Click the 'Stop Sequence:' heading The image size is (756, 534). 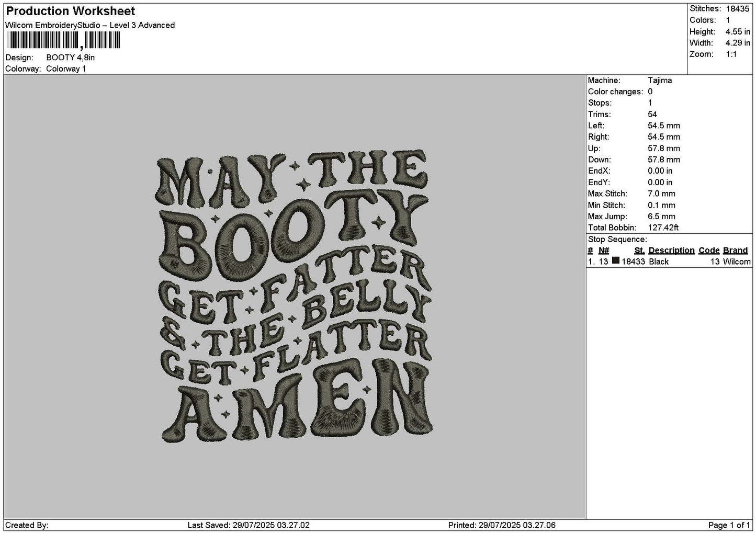[617, 240]
